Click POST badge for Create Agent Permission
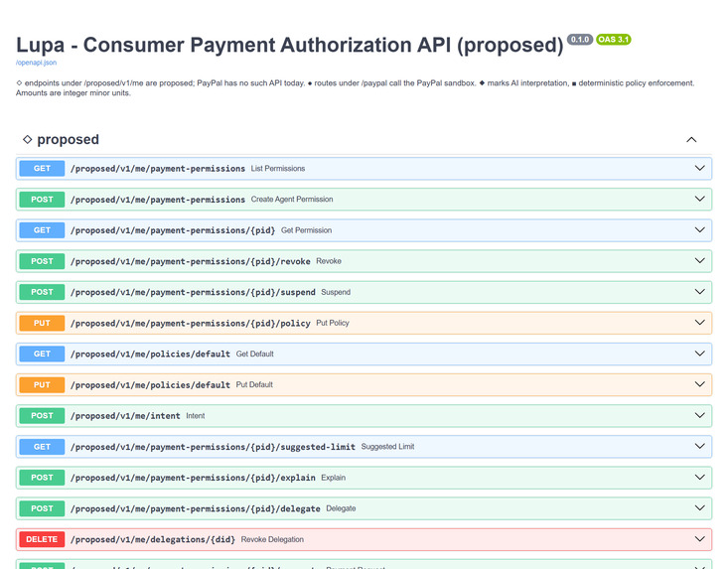The height and width of the screenshot is (569, 728). [42, 200]
